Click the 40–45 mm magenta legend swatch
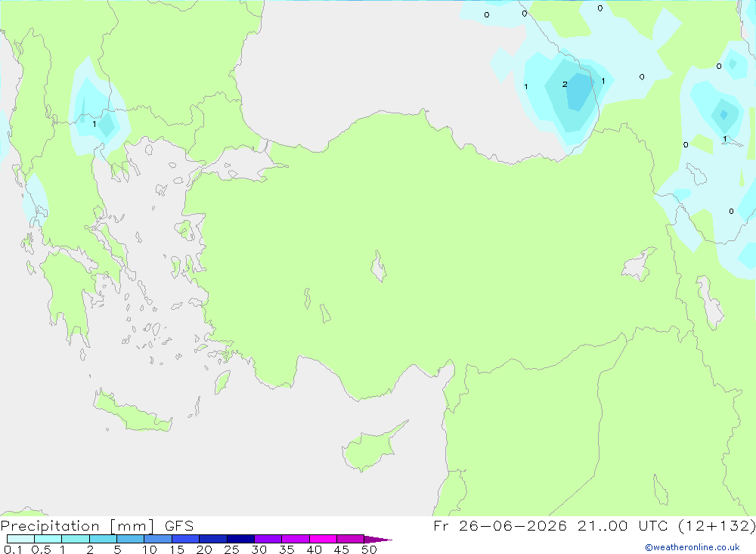 [323, 539]
